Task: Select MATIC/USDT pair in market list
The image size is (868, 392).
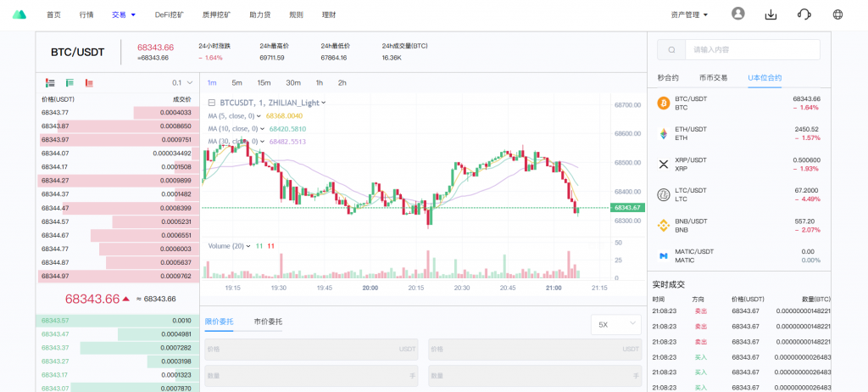Action: tap(739, 255)
